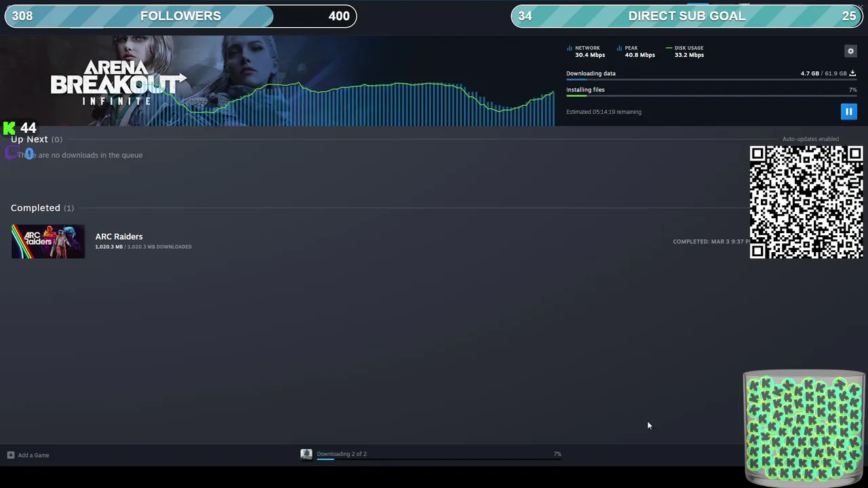Image resolution: width=868 pixels, height=488 pixels.
Task: Click the download arrow icon beside 61.9 GB
Action: pos(852,73)
